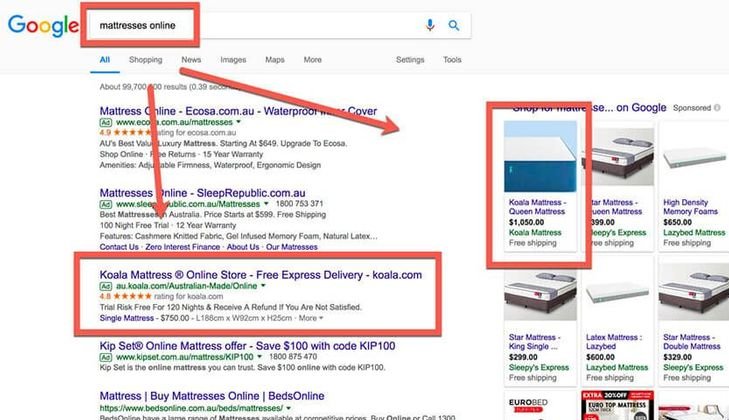The height and width of the screenshot is (420, 729).
Task: Switch to the Images tab
Action: (233, 60)
